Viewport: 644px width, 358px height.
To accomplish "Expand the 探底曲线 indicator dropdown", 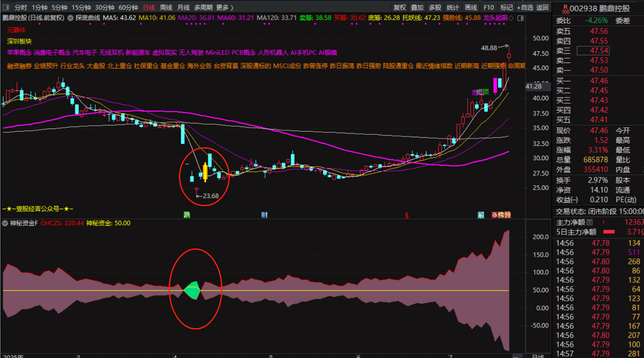I will [x=70, y=18].
